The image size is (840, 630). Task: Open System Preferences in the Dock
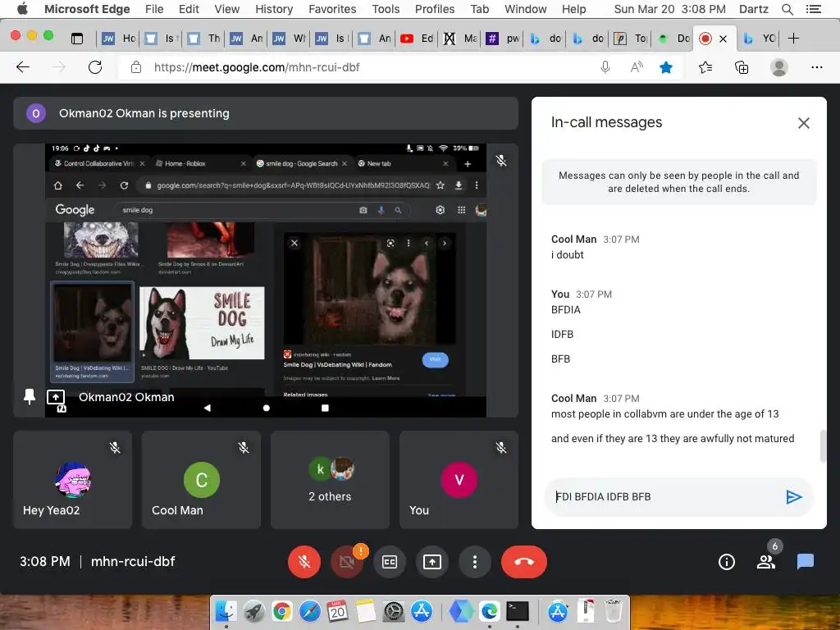click(x=394, y=611)
